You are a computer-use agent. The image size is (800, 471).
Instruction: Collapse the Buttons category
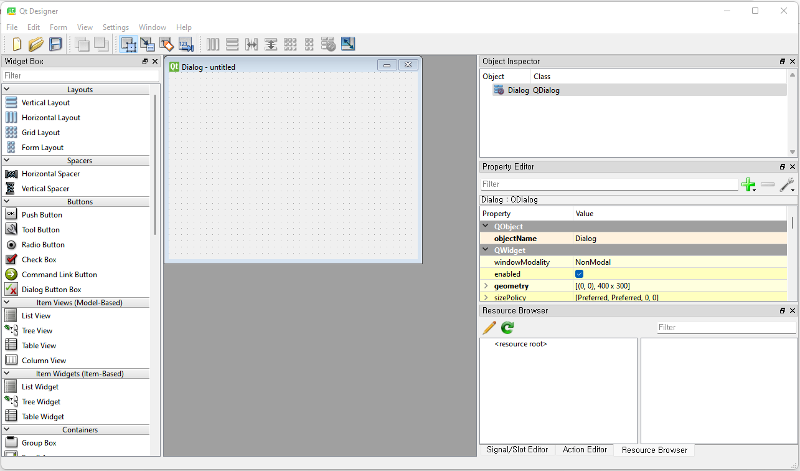pos(7,201)
